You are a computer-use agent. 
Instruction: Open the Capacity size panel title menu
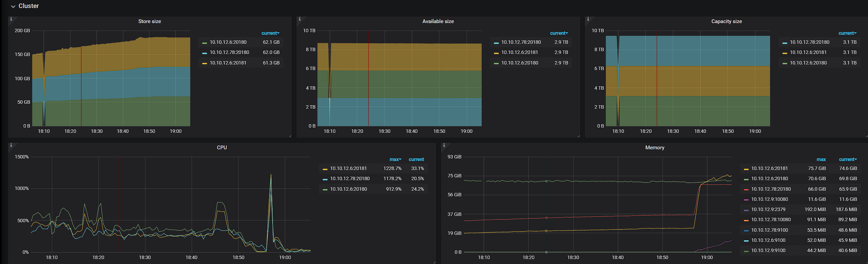pos(726,21)
